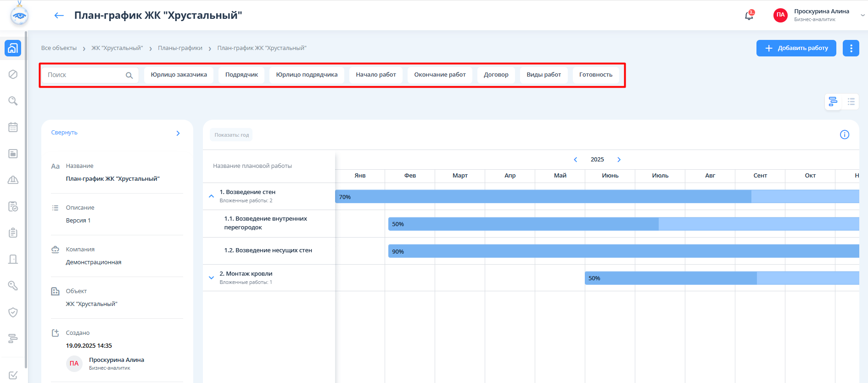
Task: Click the 'Добавить работу' button
Action: pos(796,48)
